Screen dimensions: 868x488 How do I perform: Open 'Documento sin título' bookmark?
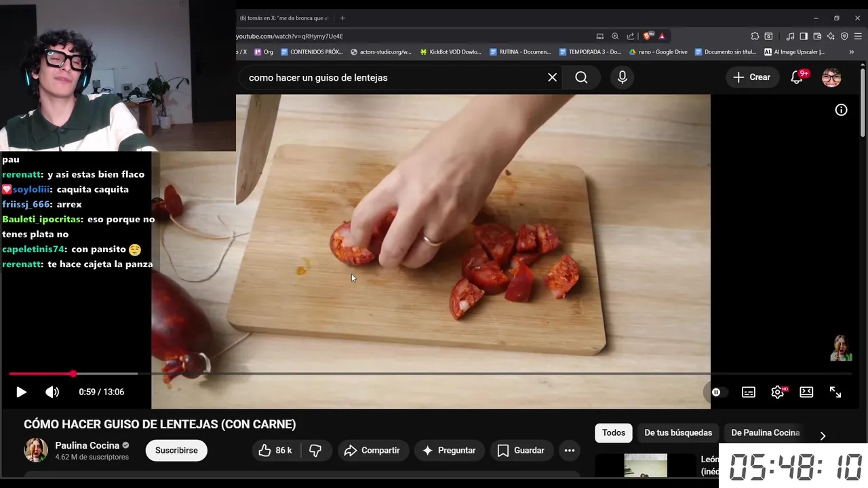726,52
